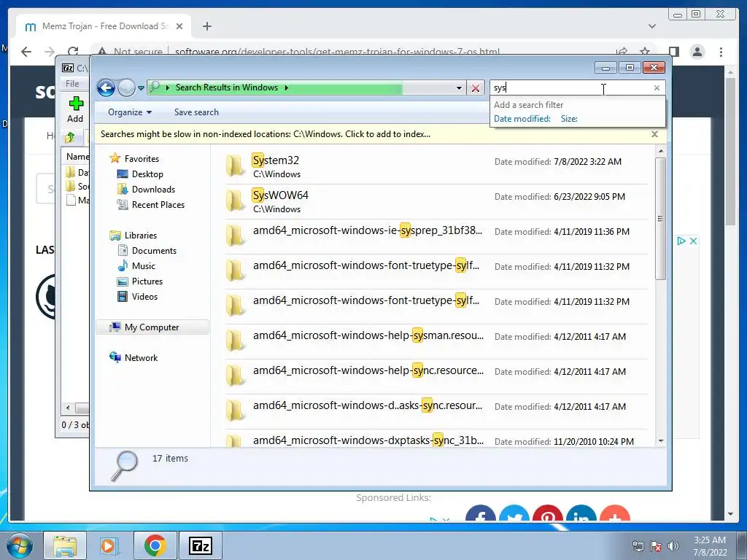This screenshot has width=747, height=560.
Task: Switch to 7-Zip from the taskbar
Action: click(200, 545)
